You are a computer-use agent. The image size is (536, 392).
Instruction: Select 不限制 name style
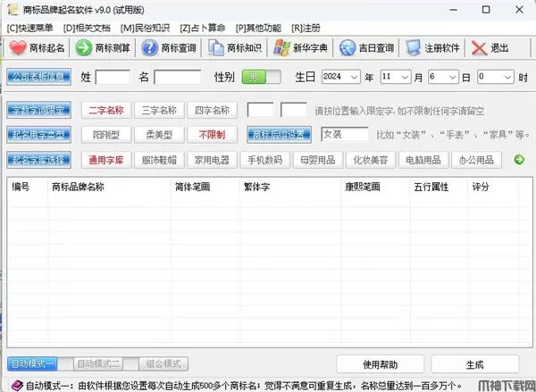pyautogui.click(x=212, y=135)
